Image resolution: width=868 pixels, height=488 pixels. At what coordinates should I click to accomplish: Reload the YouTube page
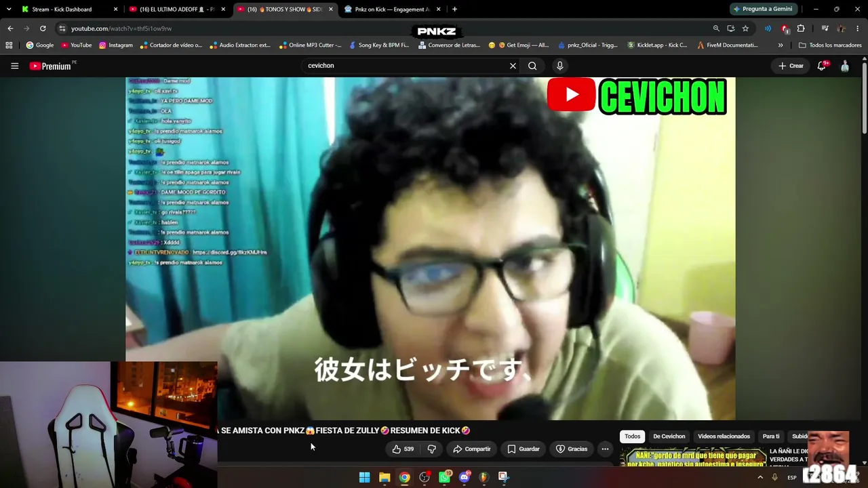(43, 28)
